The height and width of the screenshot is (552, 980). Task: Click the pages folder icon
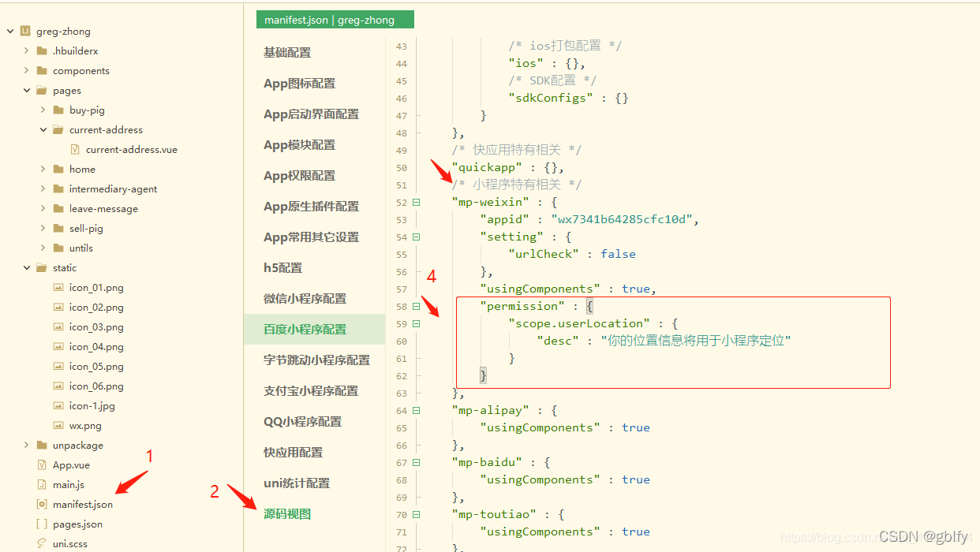42,91
